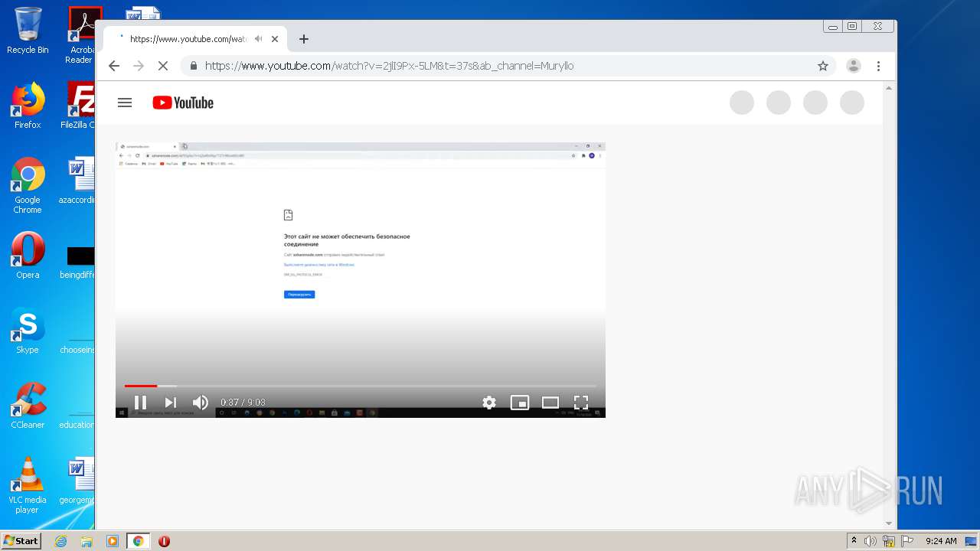
Task: Select Chrome taskbar button
Action: [138, 541]
